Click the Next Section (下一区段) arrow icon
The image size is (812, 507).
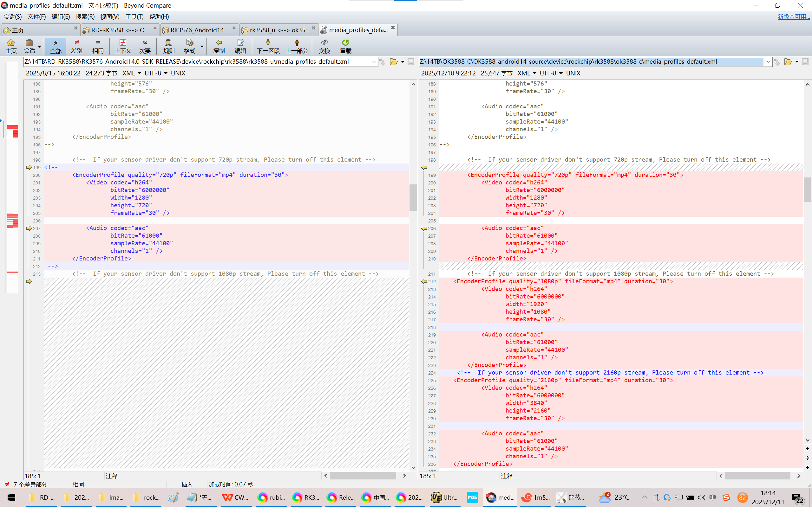(268, 42)
